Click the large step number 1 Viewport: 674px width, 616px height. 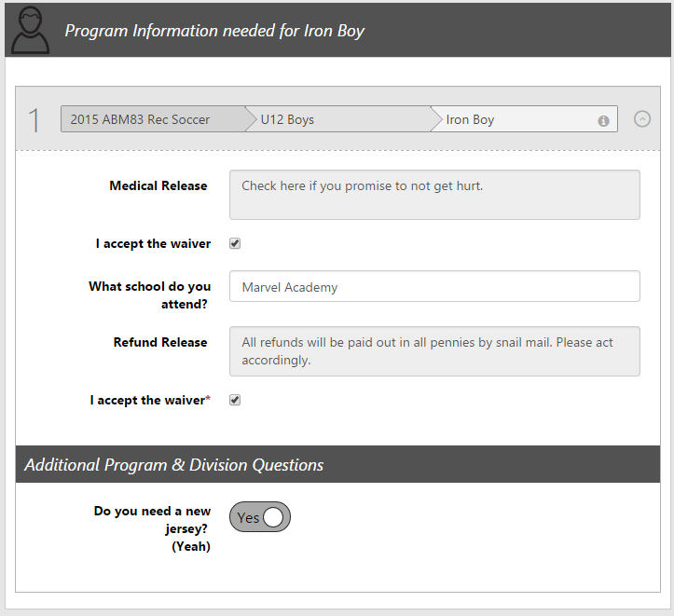coord(34,120)
